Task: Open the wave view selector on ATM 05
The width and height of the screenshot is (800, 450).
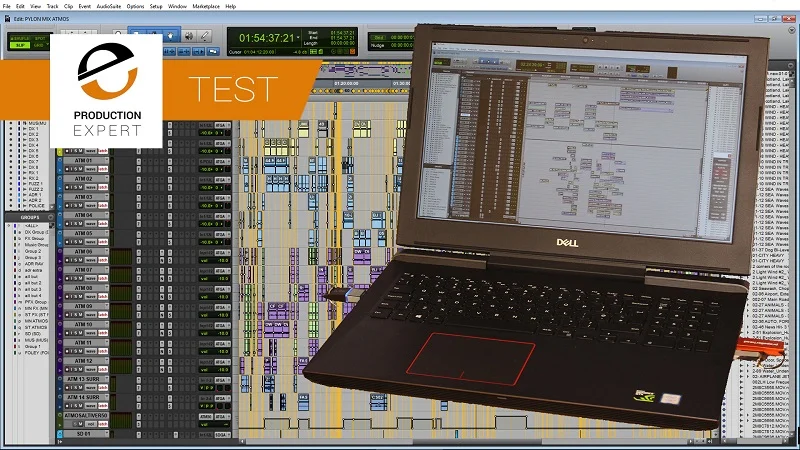Action: pos(90,242)
